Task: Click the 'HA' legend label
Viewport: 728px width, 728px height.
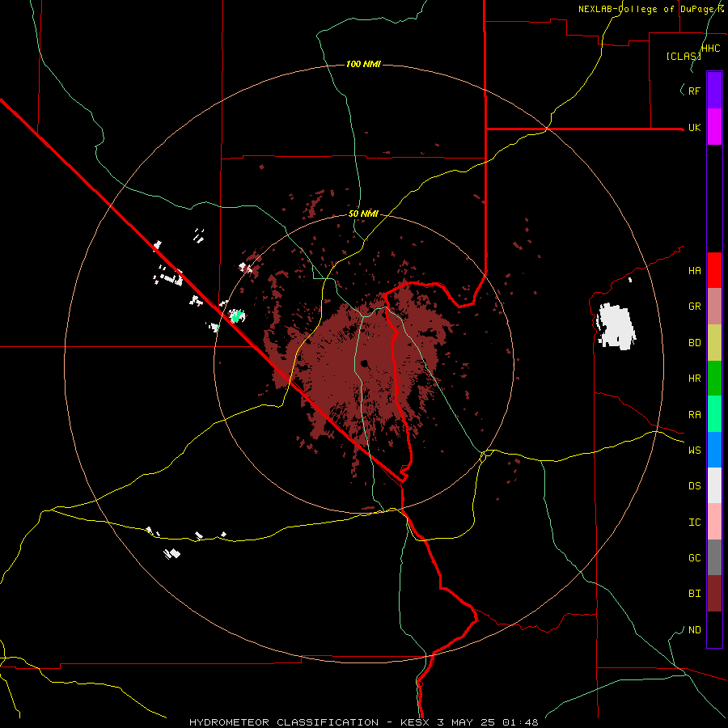Action: click(x=695, y=271)
